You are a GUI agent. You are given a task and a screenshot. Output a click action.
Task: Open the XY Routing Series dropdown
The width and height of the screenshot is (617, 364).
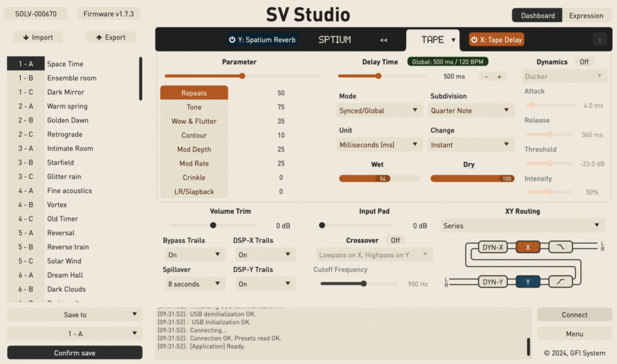(x=522, y=226)
